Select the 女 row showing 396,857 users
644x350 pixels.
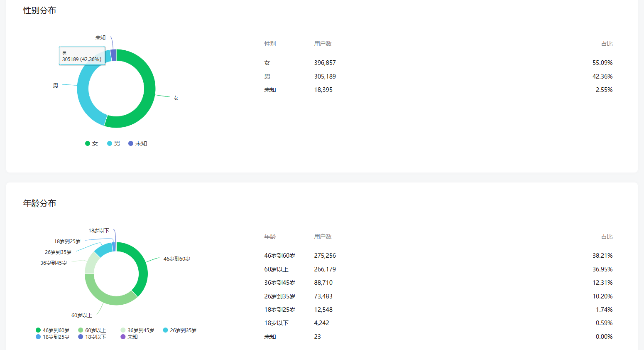[x=438, y=63]
